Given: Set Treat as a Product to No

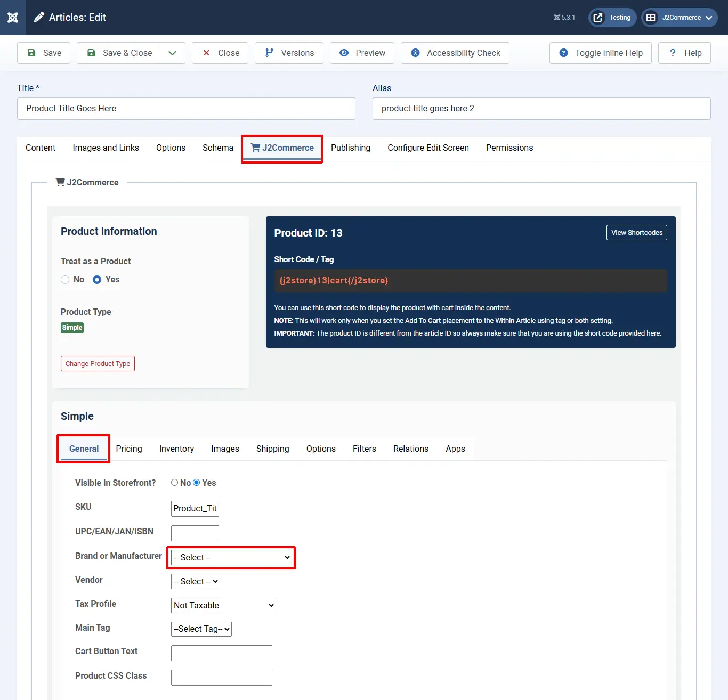Looking at the screenshot, I should tap(65, 280).
